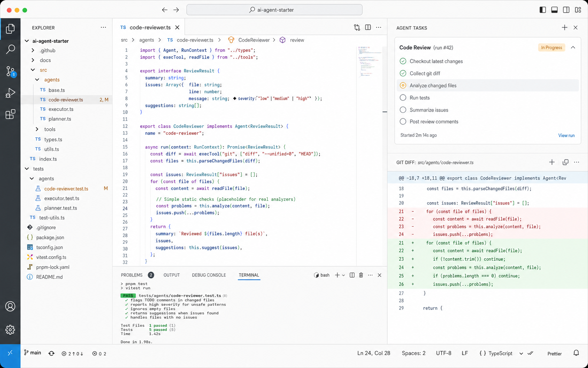Add new item in Git Diff header

click(552, 162)
